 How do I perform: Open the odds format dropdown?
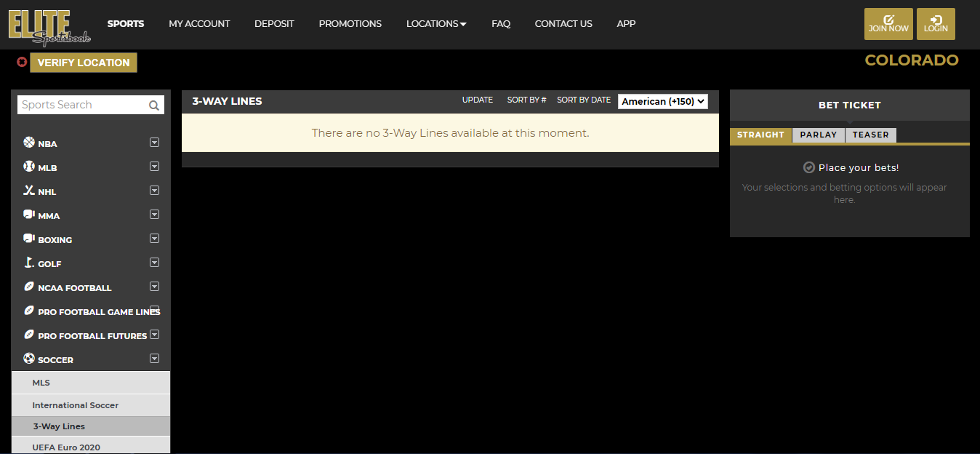(662, 102)
